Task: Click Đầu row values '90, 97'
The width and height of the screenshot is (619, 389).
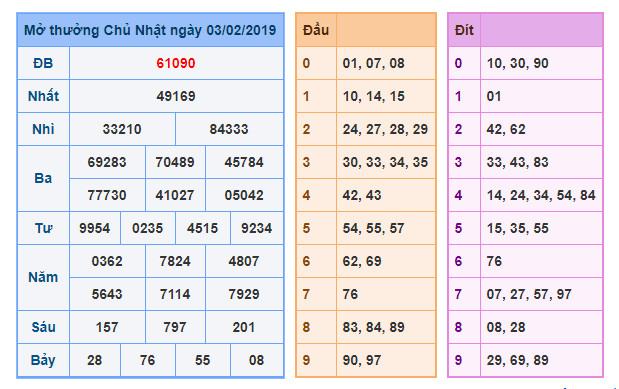Action: (362, 360)
